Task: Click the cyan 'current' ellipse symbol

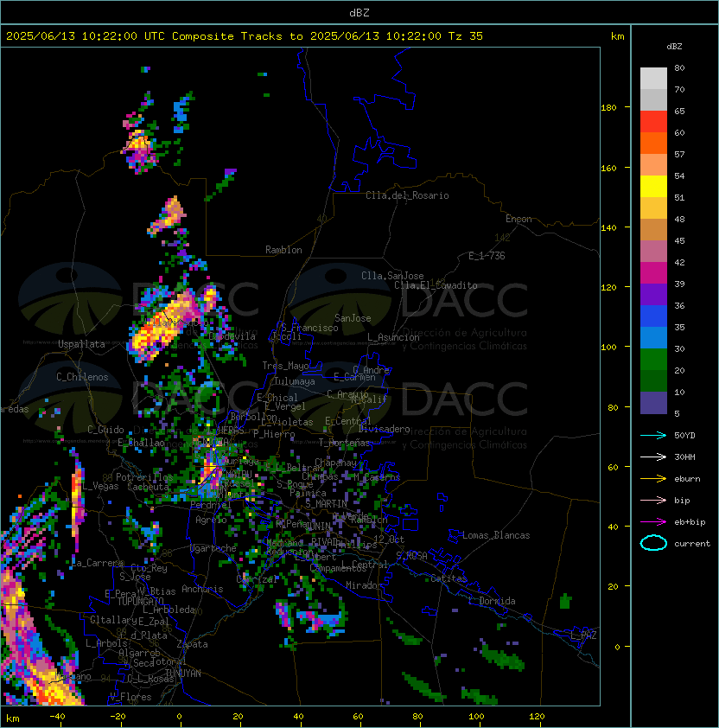Action: [653, 543]
